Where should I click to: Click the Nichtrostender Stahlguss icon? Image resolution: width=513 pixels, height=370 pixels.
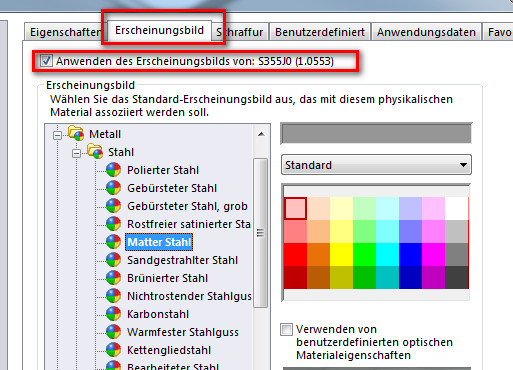tap(113, 296)
